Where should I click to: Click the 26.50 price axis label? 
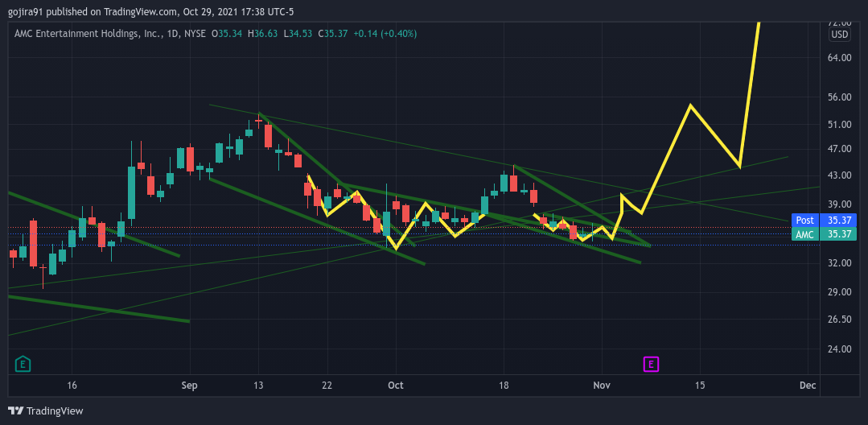pos(839,320)
